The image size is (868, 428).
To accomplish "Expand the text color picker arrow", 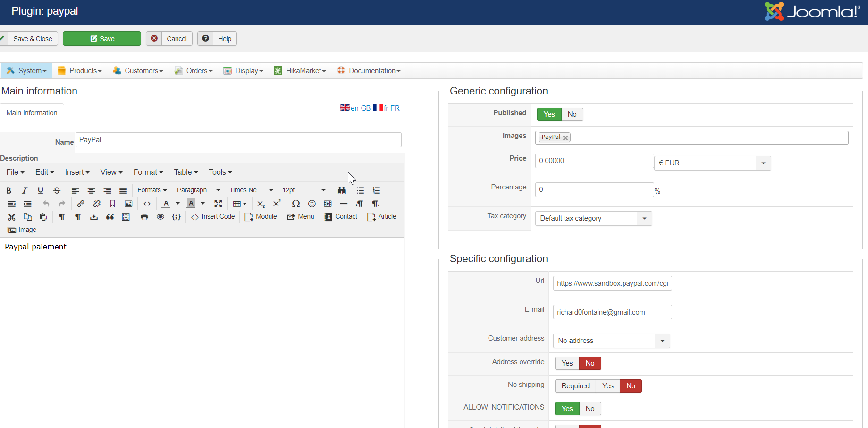I will coord(177,204).
